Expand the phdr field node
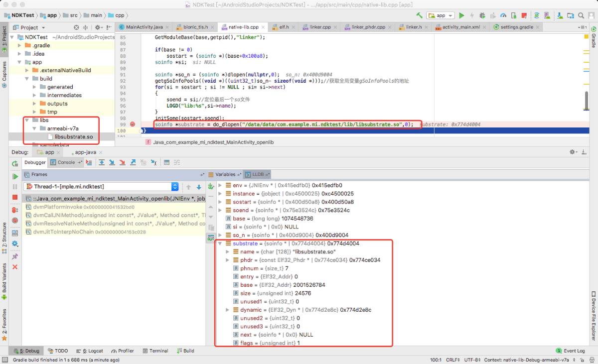 (x=228, y=260)
